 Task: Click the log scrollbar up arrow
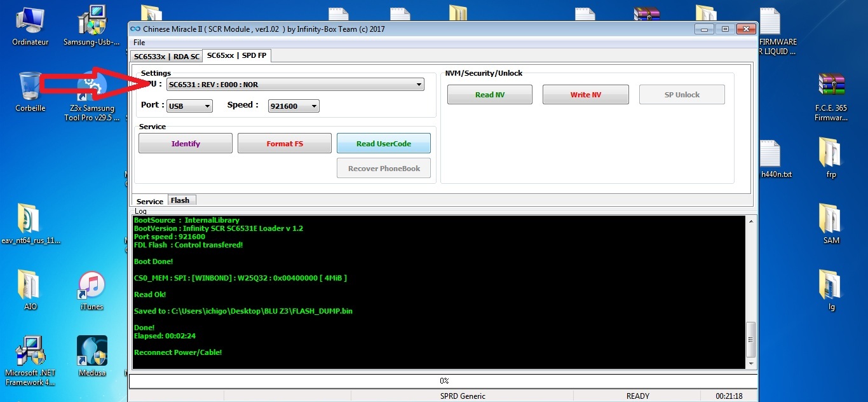tap(751, 221)
